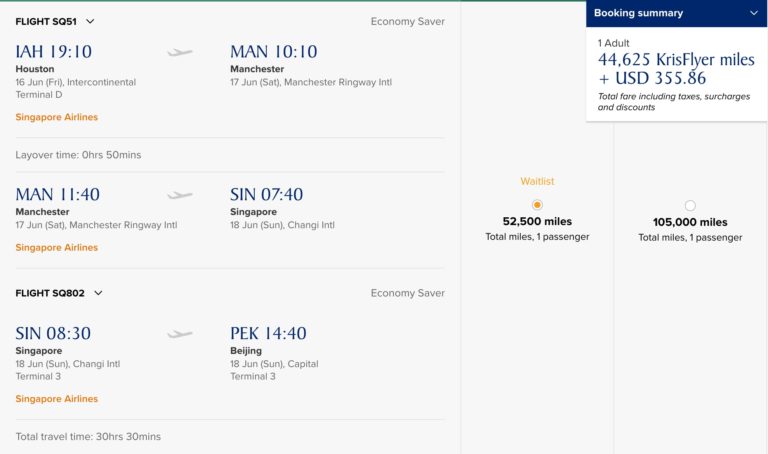Click Economy Saver label for flight SQ802
Viewport: 768px width, 454px height.
(x=407, y=293)
